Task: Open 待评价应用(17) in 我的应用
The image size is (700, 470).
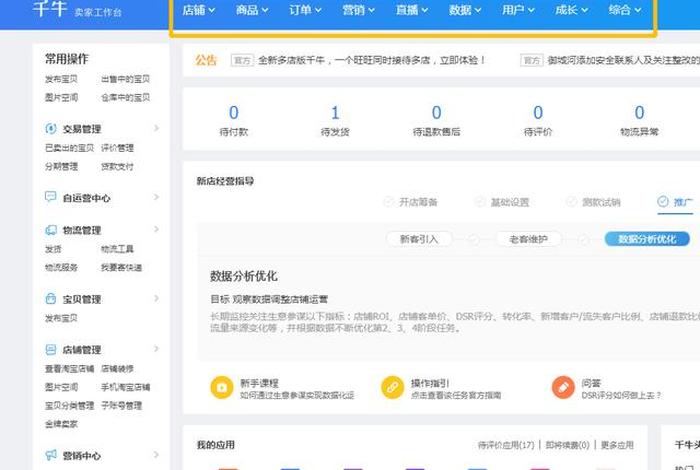Action: coord(506,445)
